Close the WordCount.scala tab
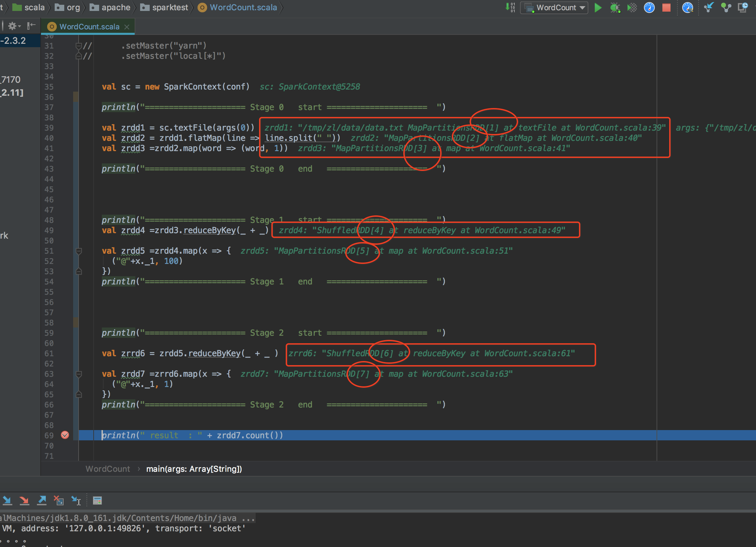 tap(127, 27)
